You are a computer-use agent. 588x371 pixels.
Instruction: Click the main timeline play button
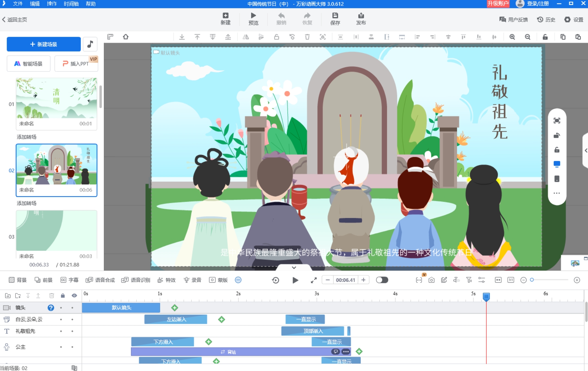pyautogui.click(x=295, y=280)
